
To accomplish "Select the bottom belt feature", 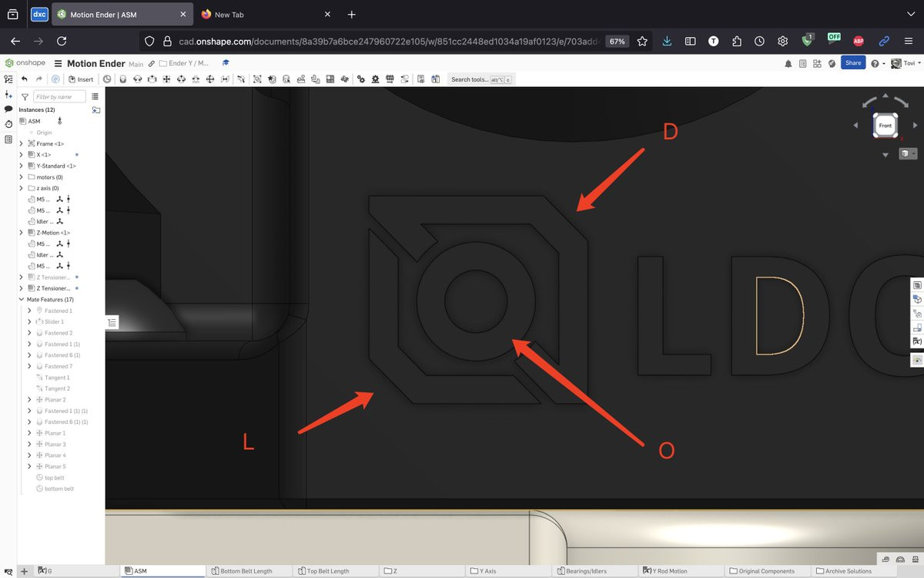I will tap(59, 489).
